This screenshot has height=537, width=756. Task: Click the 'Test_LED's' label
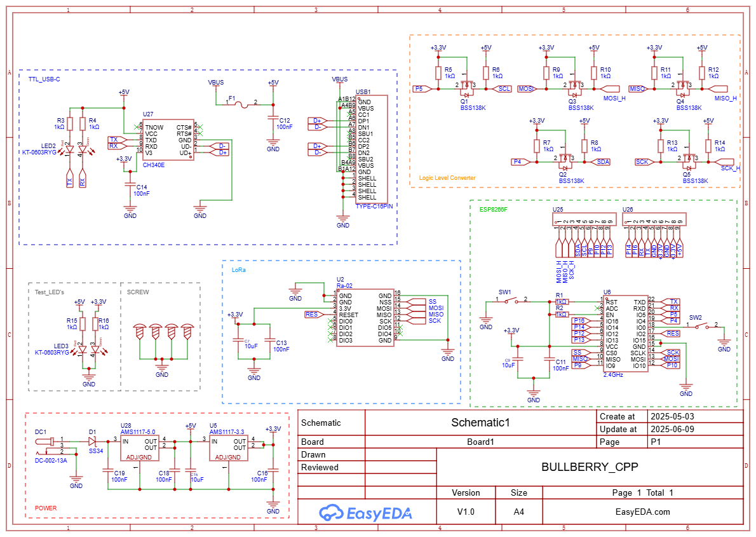pos(49,292)
